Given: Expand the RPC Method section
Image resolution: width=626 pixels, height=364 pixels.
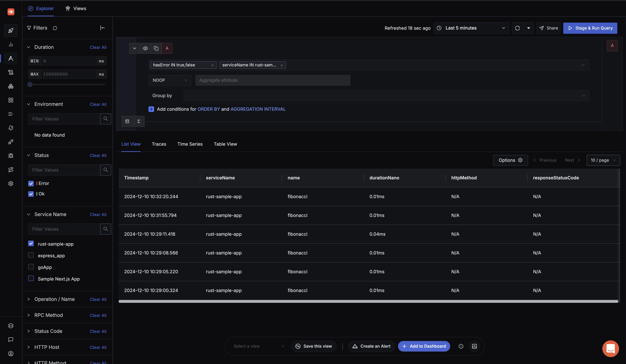Looking at the screenshot, I should (29, 315).
